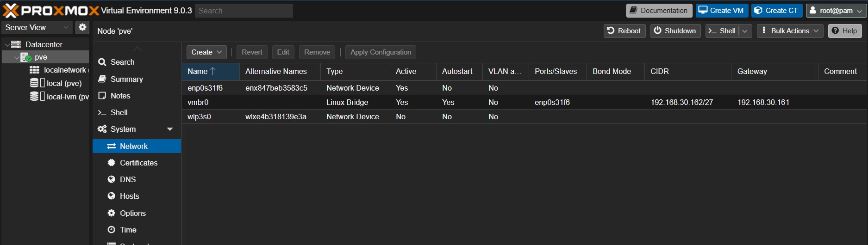
Task: Click the Documentation book icon
Action: pyautogui.click(x=633, y=10)
